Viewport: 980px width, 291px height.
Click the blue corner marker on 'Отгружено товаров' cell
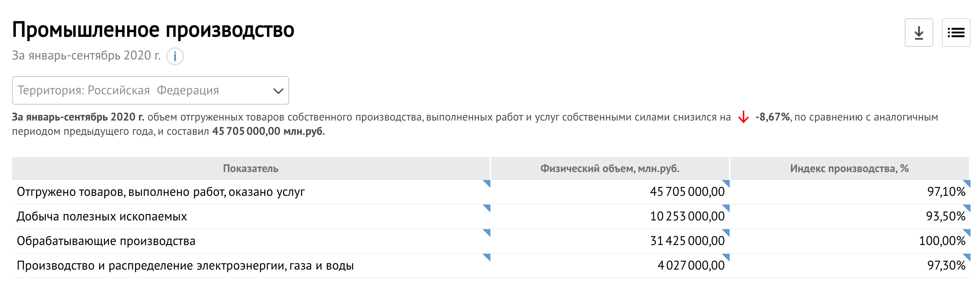(x=487, y=183)
